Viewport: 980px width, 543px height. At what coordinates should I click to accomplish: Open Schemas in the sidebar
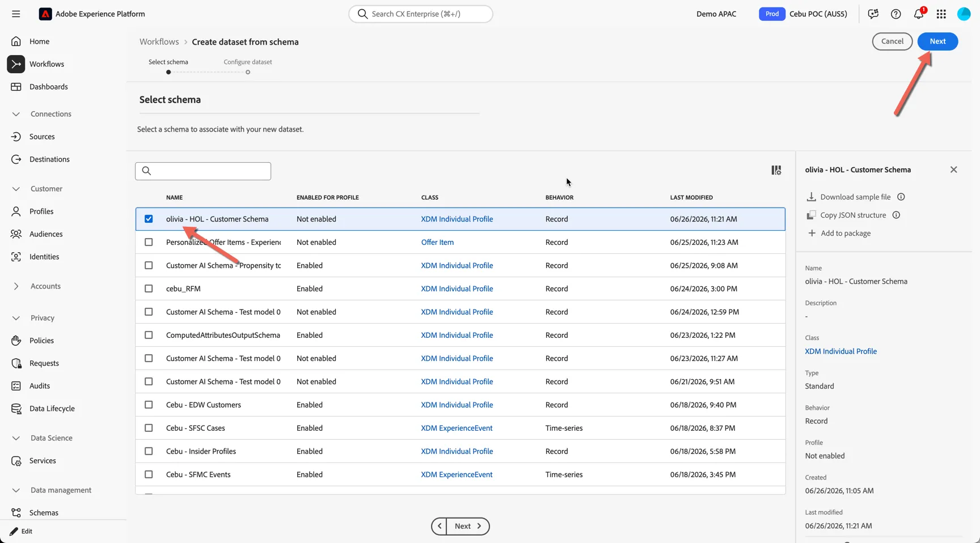click(x=44, y=513)
